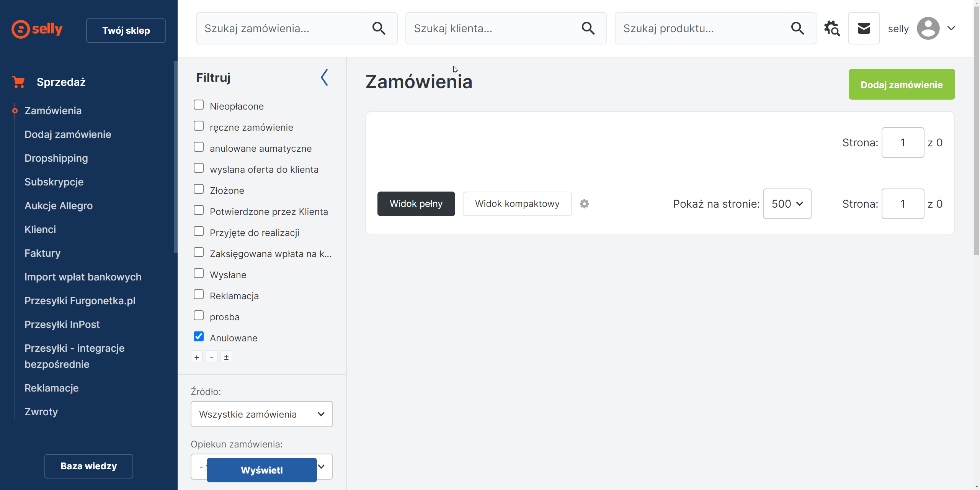Collapse the Filtruj panel with the arrow
Viewport: 980px width, 490px height.
pos(324,77)
